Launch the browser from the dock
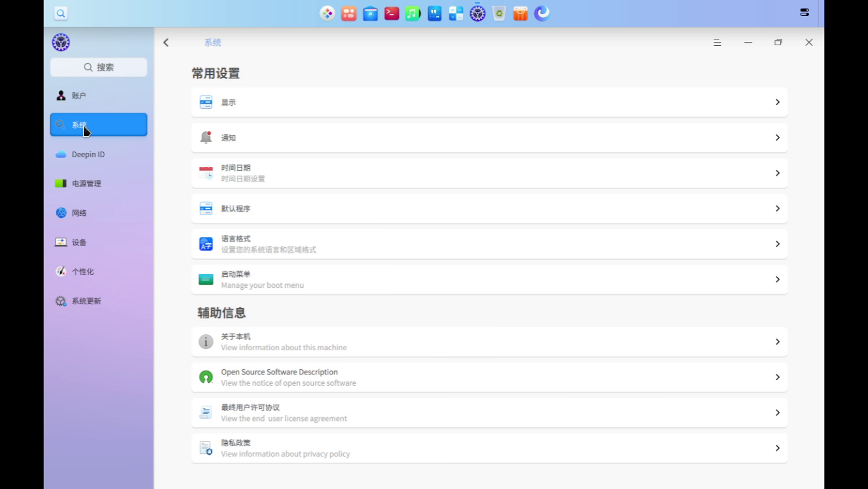 [542, 13]
